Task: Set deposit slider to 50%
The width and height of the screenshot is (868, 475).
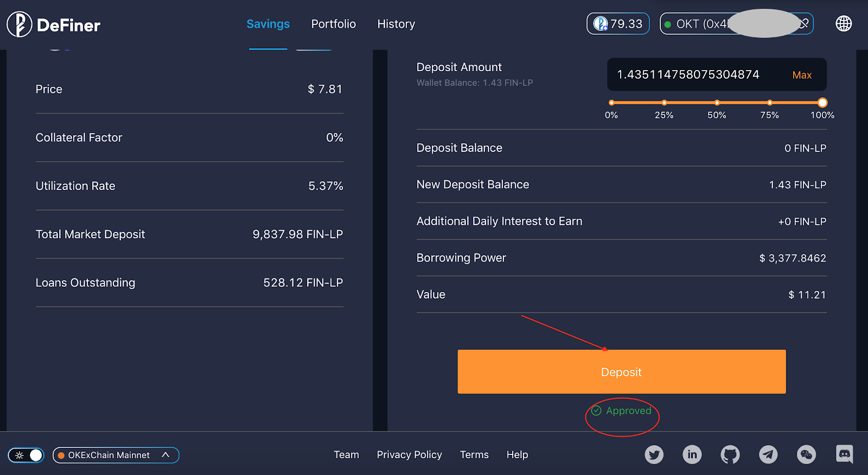Action: tap(717, 103)
